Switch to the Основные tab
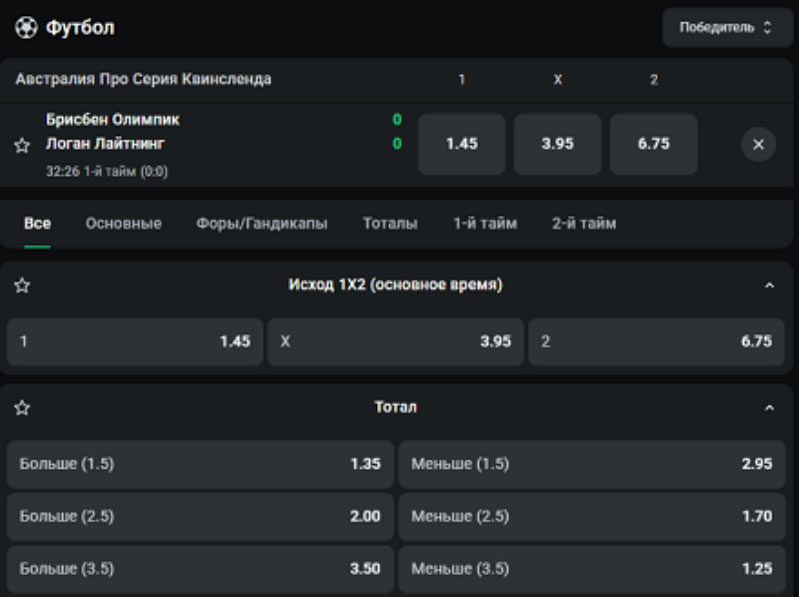 [123, 224]
